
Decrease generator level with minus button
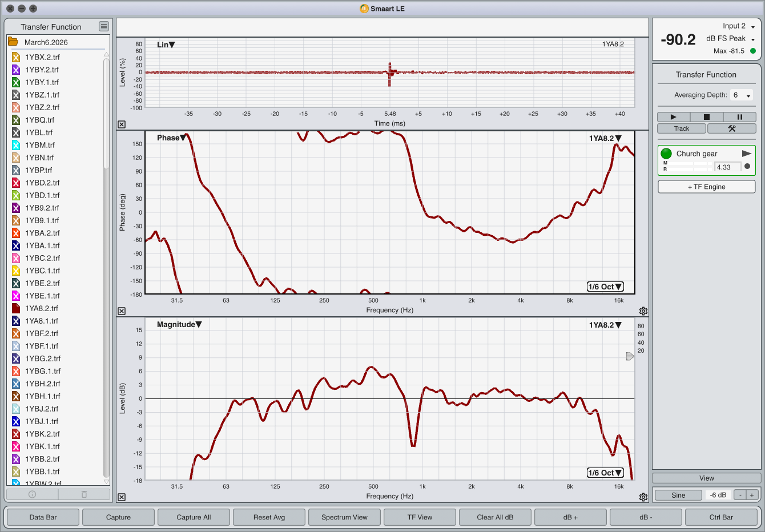pyautogui.click(x=740, y=495)
